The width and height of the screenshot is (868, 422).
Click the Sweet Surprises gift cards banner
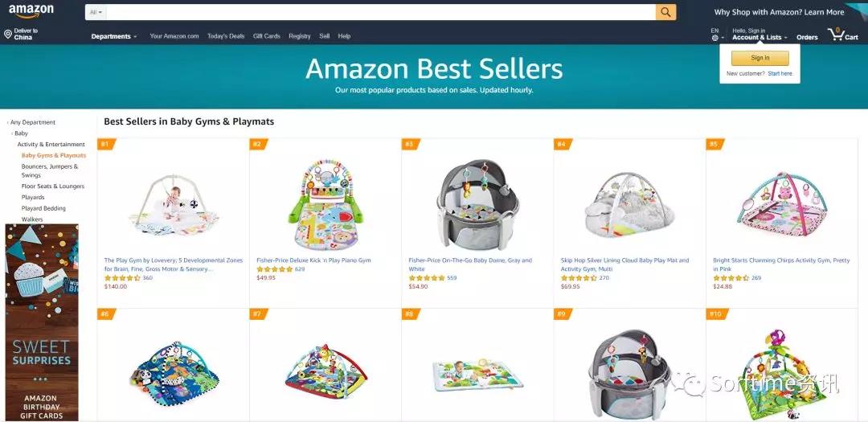pyautogui.click(x=42, y=322)
